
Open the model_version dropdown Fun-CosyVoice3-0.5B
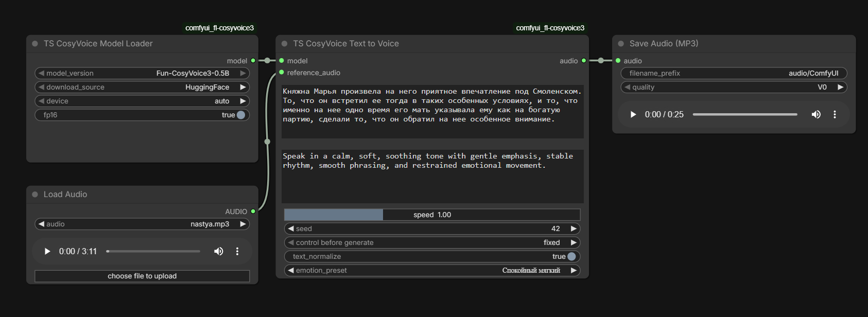click(142, 73)
